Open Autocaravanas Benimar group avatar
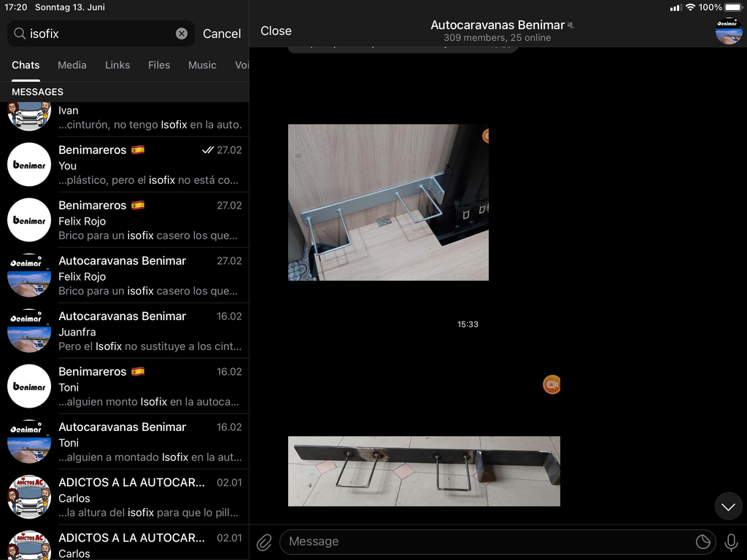The image size is (747, 560). (x=729, y=31)
